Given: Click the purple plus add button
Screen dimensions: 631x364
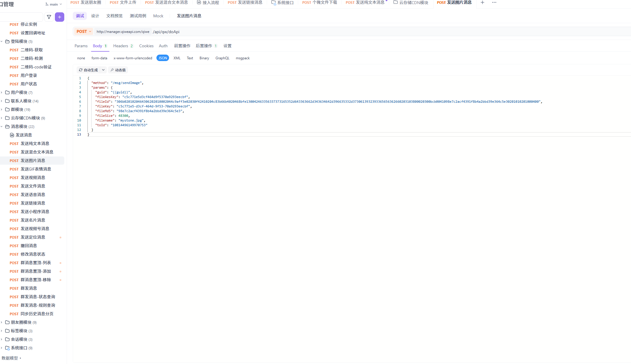Looking at the screenshot, I should (60, 17).
